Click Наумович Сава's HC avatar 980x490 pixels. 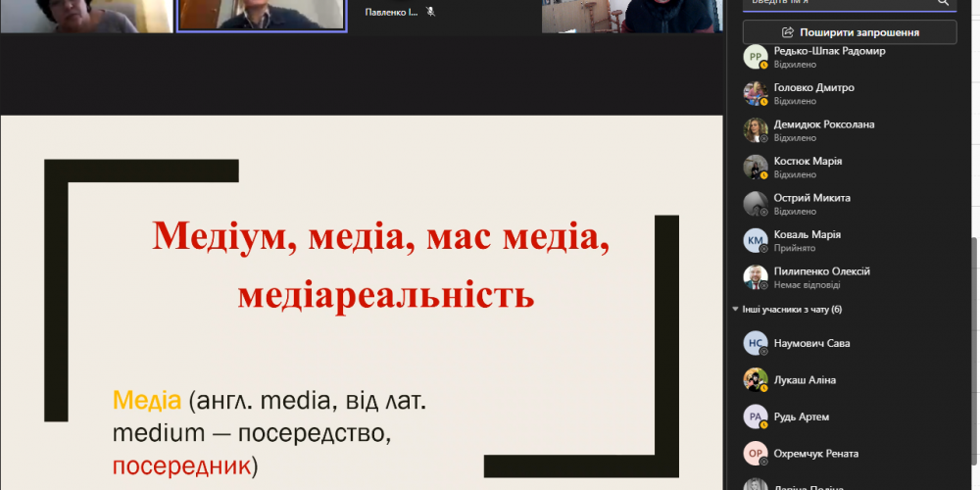pos(754,344)
